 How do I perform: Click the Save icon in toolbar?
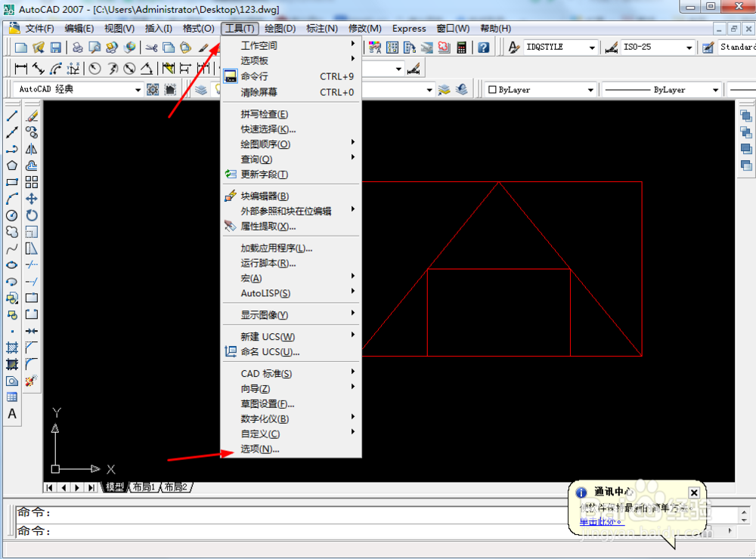pos(56,48)
